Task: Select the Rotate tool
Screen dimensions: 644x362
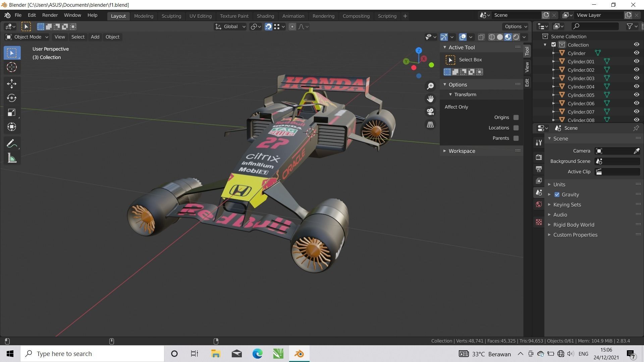Action: pos(12,98)
